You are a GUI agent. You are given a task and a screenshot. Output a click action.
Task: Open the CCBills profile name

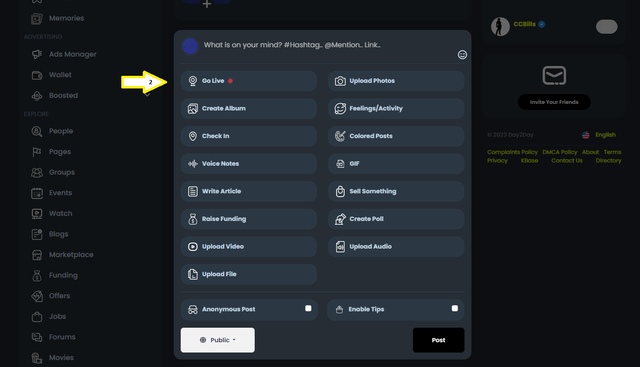pyautogui.click(x=524, y=24)
